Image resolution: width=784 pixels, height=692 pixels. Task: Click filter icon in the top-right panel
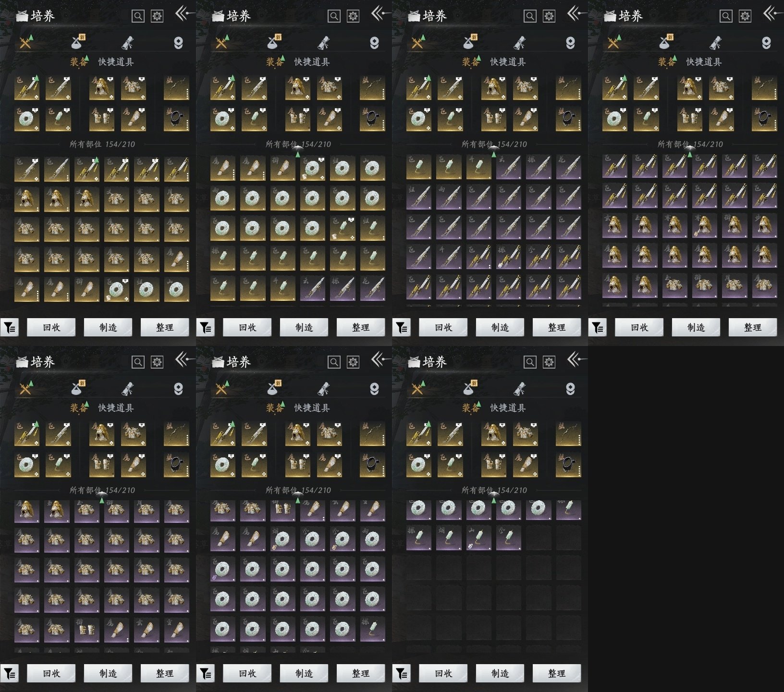tap(598, 328)
